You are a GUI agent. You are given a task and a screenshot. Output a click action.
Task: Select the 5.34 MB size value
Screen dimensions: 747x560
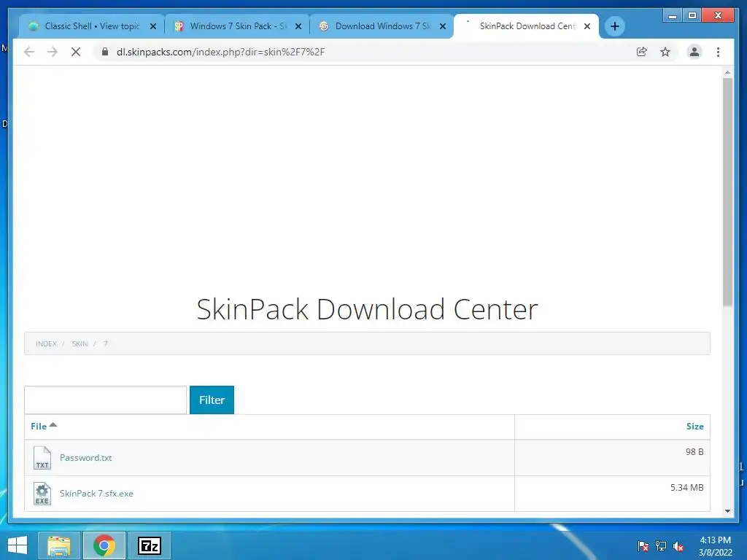(686, 487)
